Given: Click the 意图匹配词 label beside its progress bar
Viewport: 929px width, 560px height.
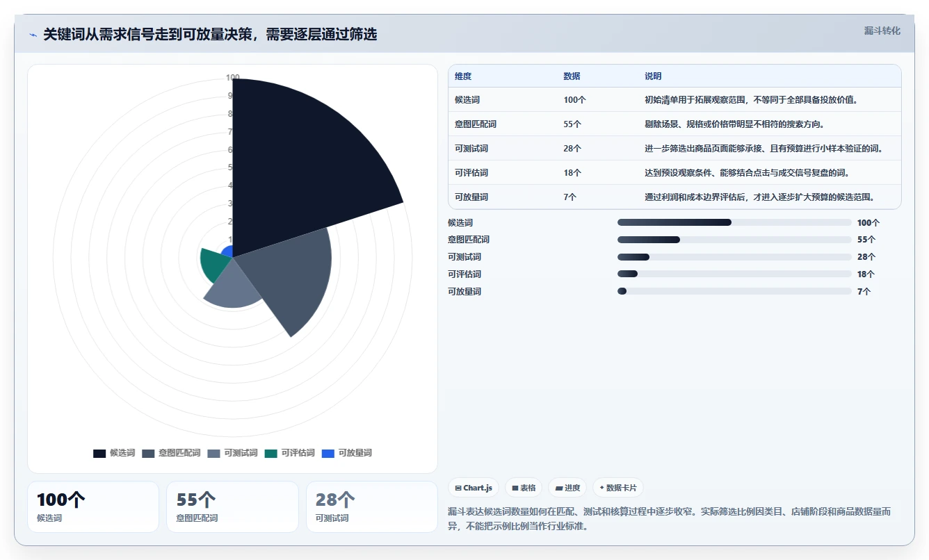Looking at the screenshot, I should point(469,240).
